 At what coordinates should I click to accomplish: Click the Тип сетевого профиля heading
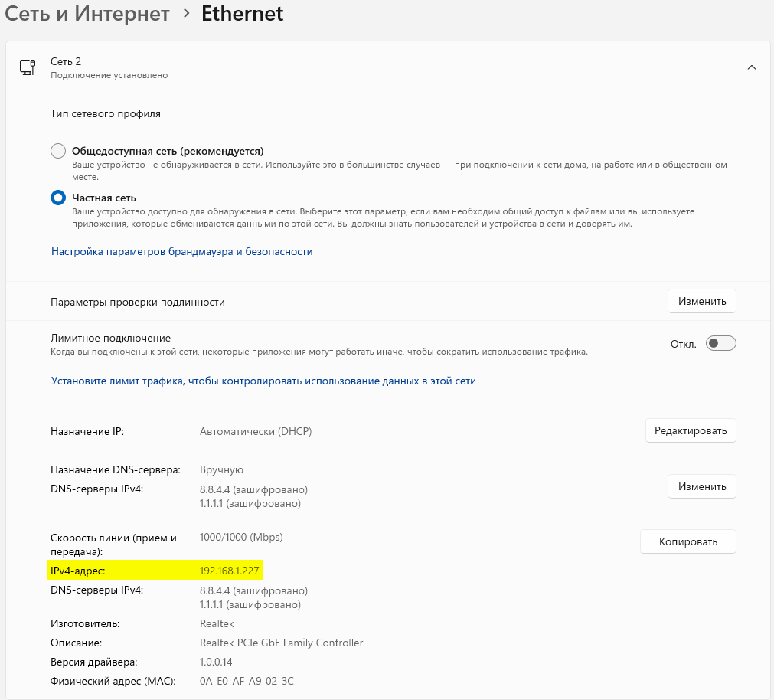click(x=106, y=113)
